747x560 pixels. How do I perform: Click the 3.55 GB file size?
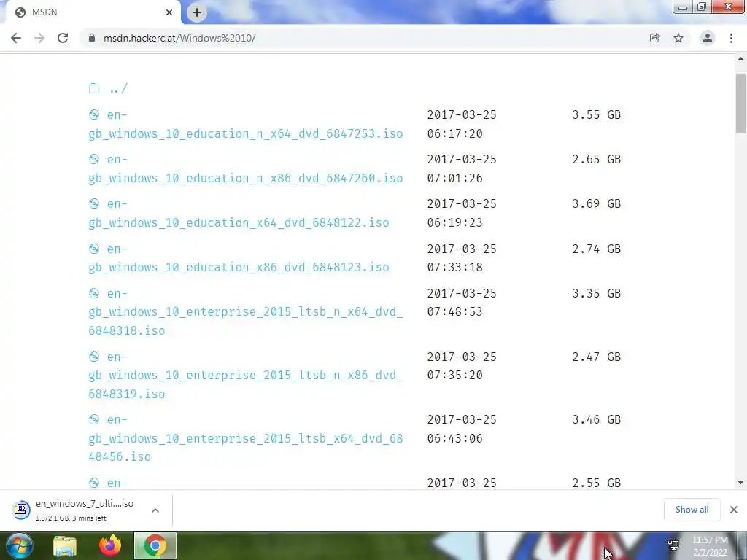[597, 114]
